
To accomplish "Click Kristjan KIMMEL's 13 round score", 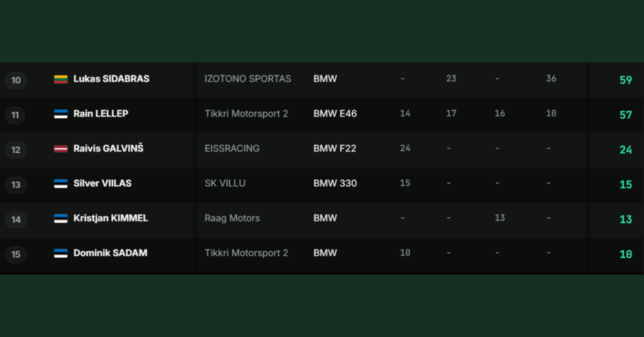I will [x=499, y=218].
